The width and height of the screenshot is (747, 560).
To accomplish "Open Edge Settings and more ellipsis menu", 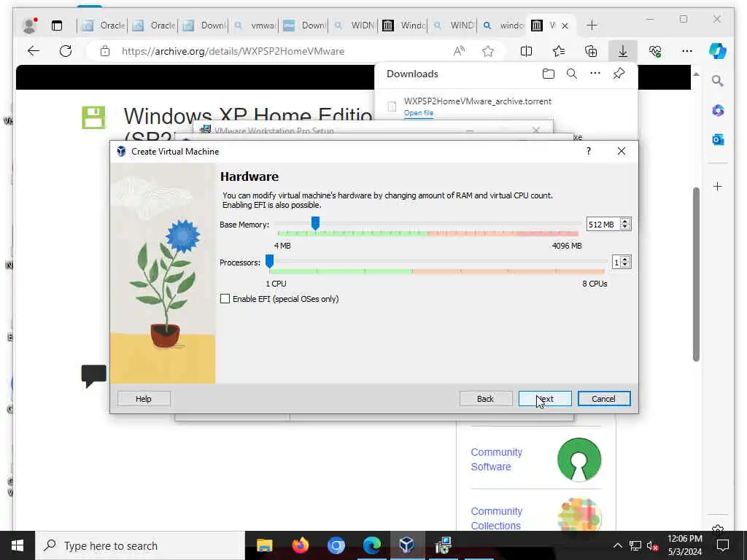I will coord(687,51).
